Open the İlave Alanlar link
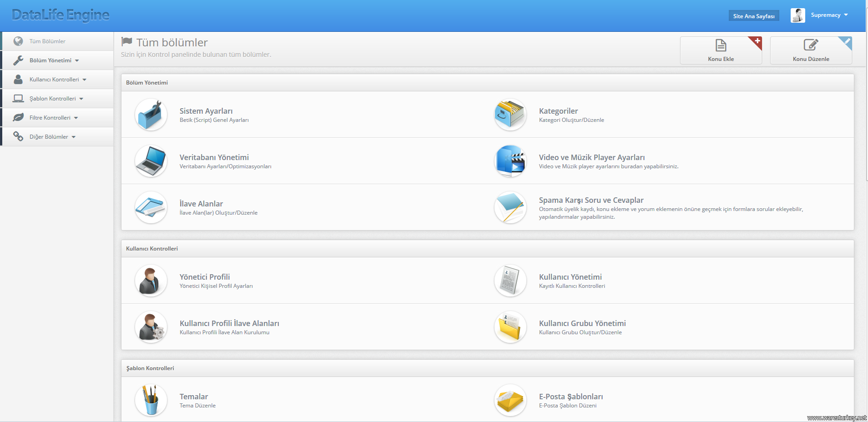This screenshot has height=422, width=868. click(201, 204)
